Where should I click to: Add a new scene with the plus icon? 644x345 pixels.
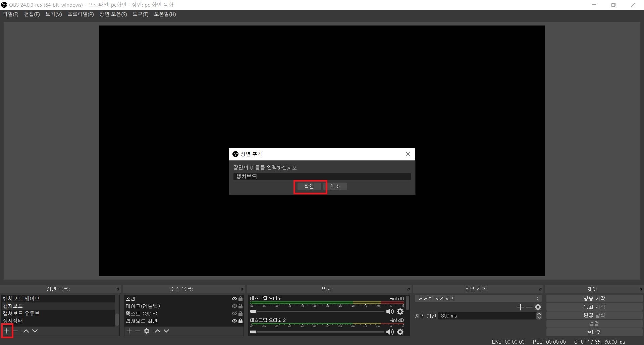coord(6,331)
